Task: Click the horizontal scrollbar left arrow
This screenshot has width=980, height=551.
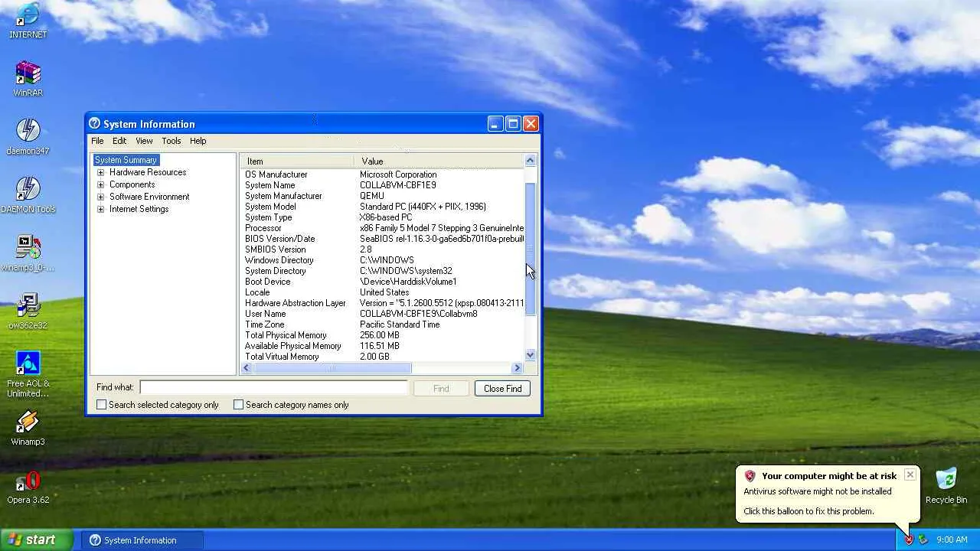Action: coord(247,368)
